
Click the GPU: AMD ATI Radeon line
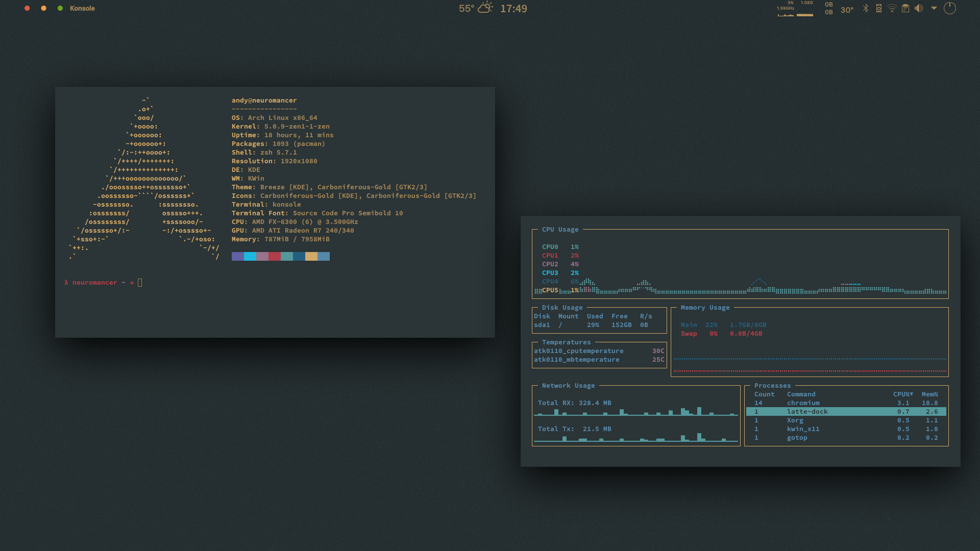293,231
